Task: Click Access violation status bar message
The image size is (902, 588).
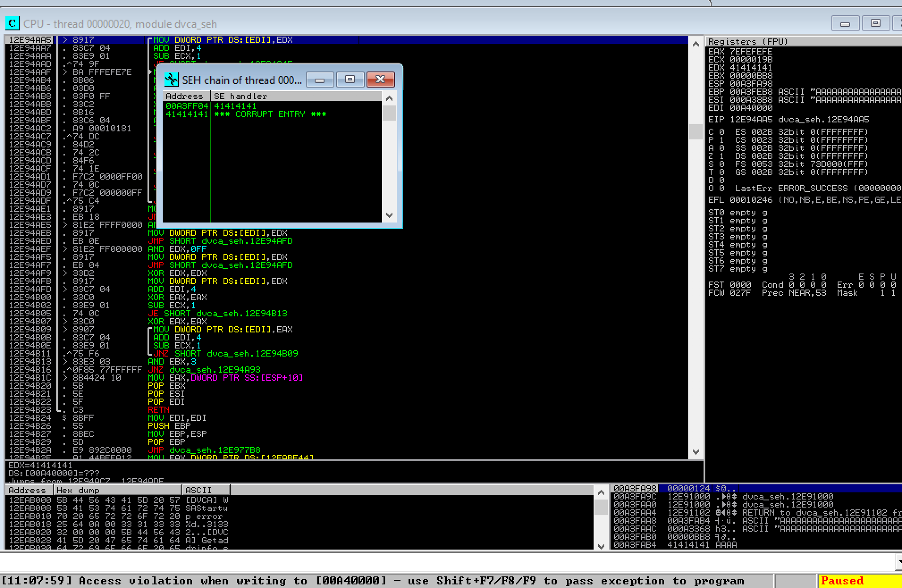Action: point(373,581)
